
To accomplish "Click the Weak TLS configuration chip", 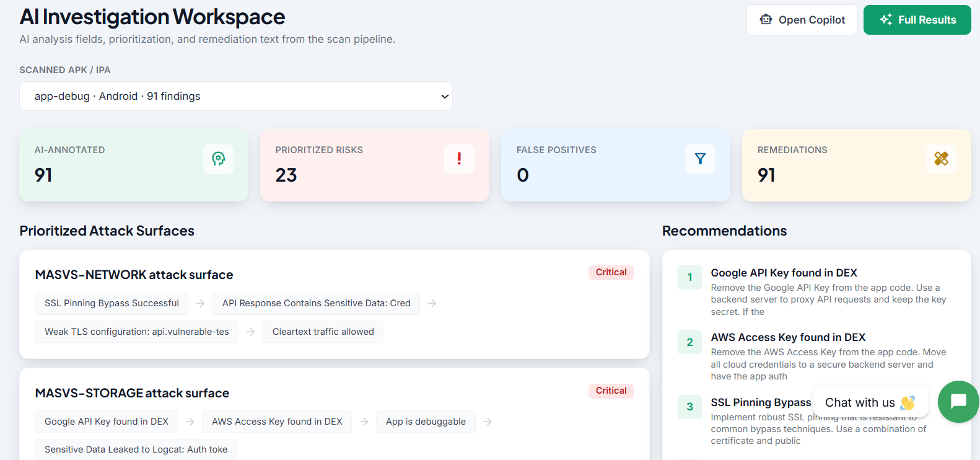I will (137, 332).
